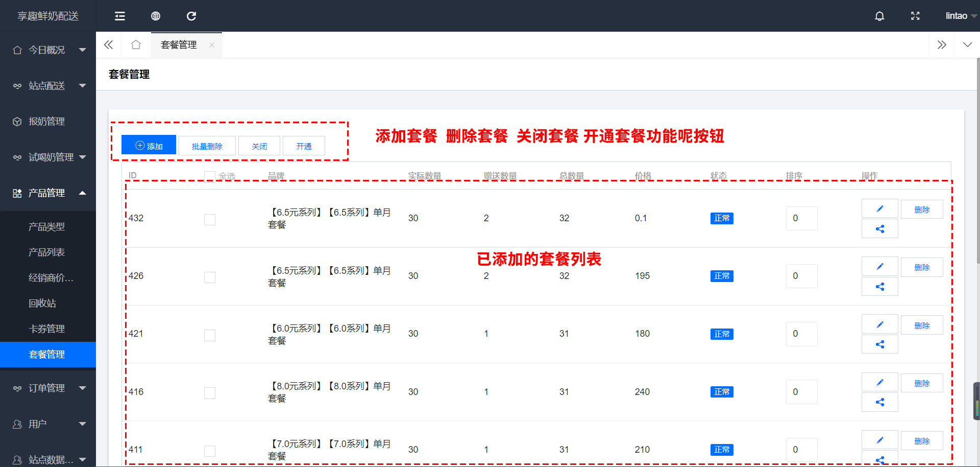Select the checkbox for package 432
Screen dimensions: 980x467
point(209,220)
